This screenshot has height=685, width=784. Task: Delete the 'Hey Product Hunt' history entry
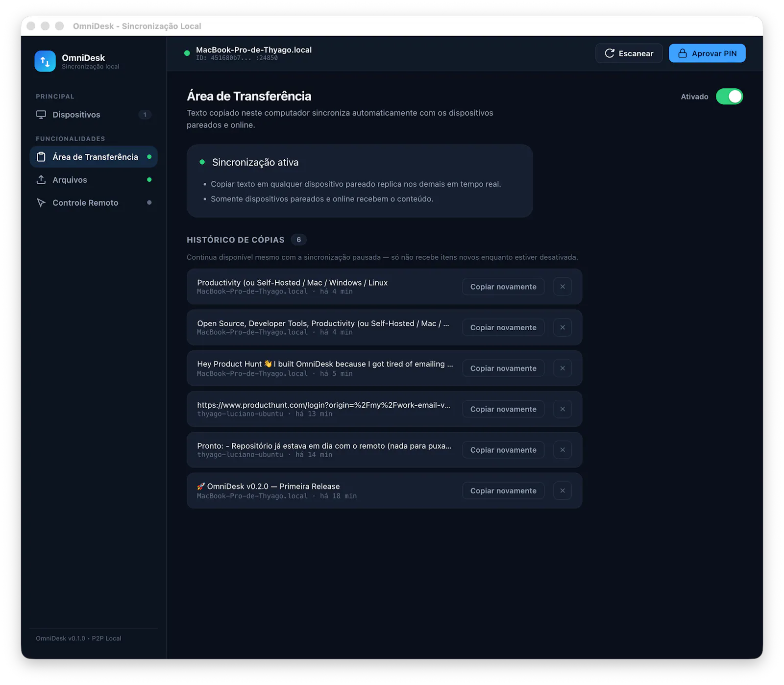coord(563,368)
